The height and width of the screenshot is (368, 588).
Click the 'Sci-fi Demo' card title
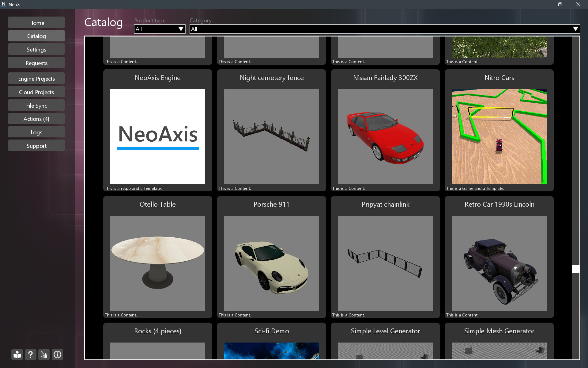point(272,331)
